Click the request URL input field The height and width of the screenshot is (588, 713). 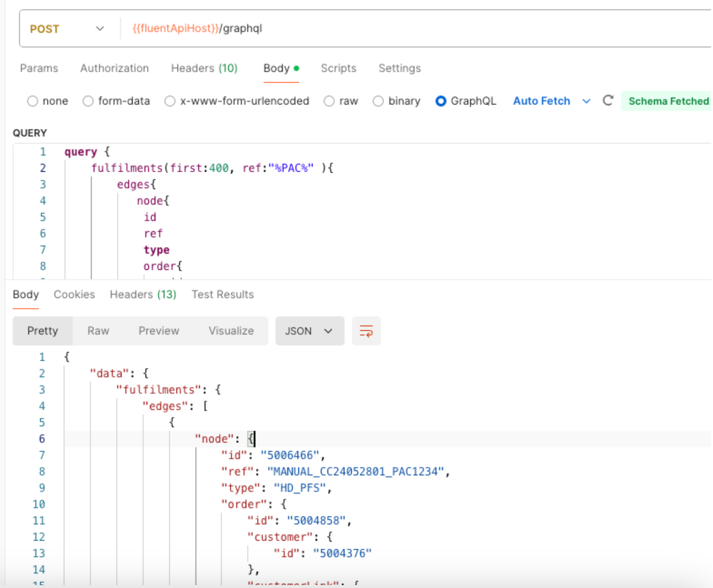[x=411, y=29]
